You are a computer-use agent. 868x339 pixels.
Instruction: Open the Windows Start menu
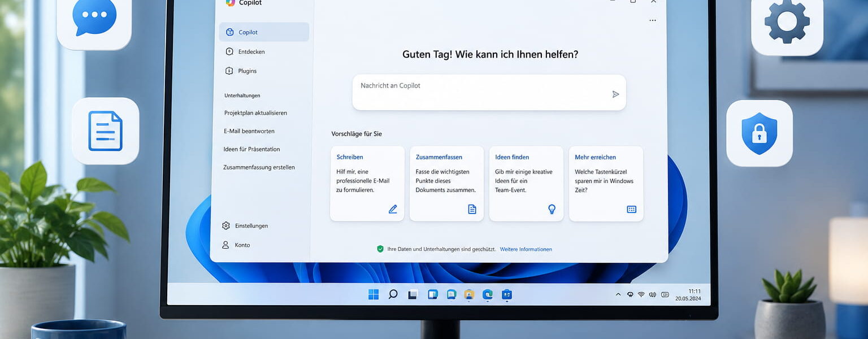coord(374,294)
